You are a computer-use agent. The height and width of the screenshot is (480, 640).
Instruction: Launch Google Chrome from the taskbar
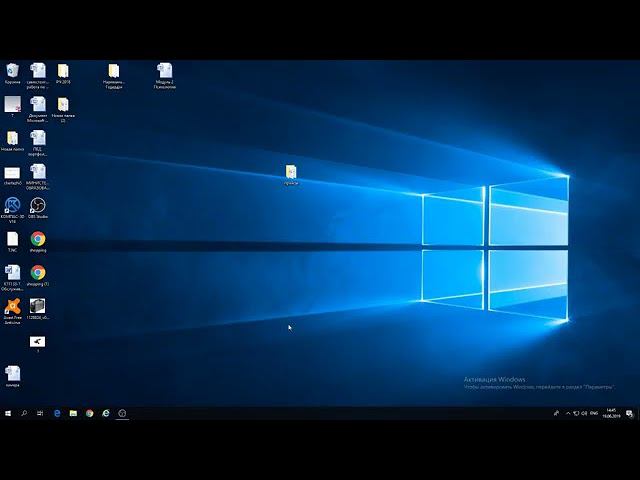[x=89, y=413]
